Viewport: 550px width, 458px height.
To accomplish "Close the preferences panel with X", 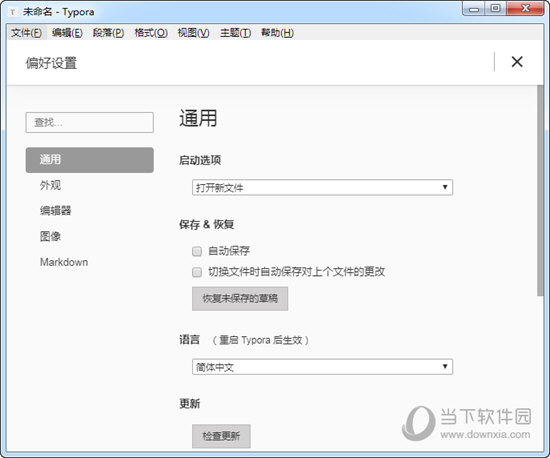I will tap(517, 62).
